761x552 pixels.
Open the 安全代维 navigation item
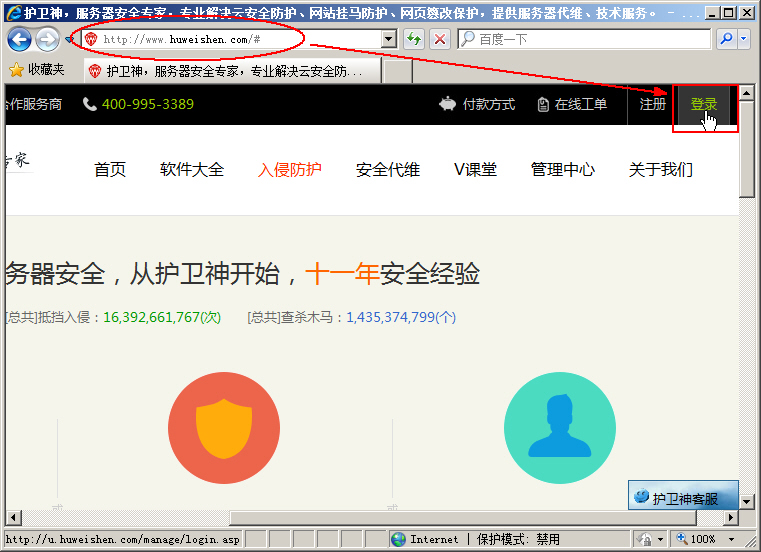click(x=388, y=169)
